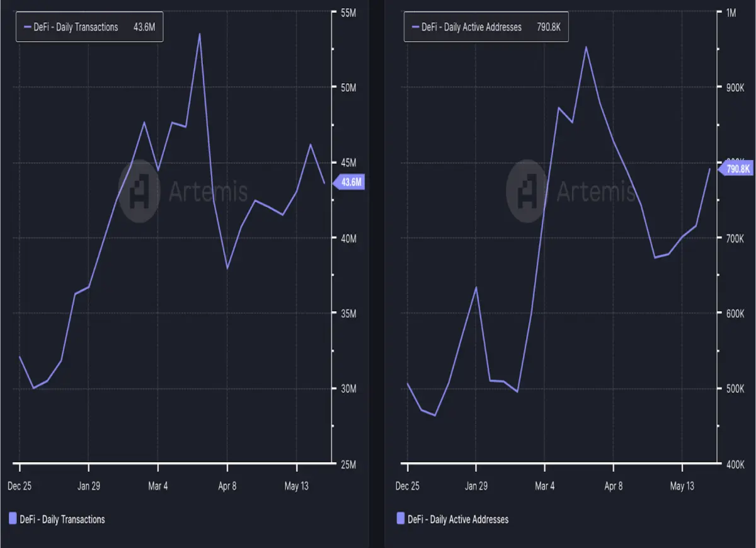The height and width of the screenshot is (548, 756).
Task: Click the Jan 29 date marker on left chart
Action: coord(88,486)
